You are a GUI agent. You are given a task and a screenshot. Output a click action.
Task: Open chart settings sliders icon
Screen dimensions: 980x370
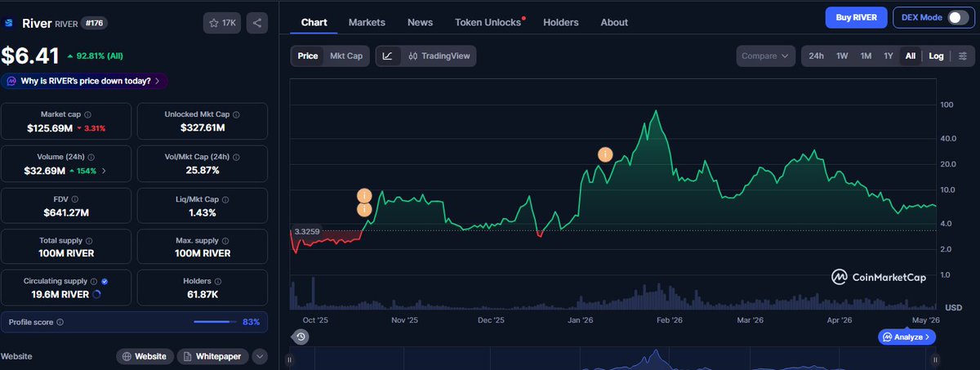963,56
